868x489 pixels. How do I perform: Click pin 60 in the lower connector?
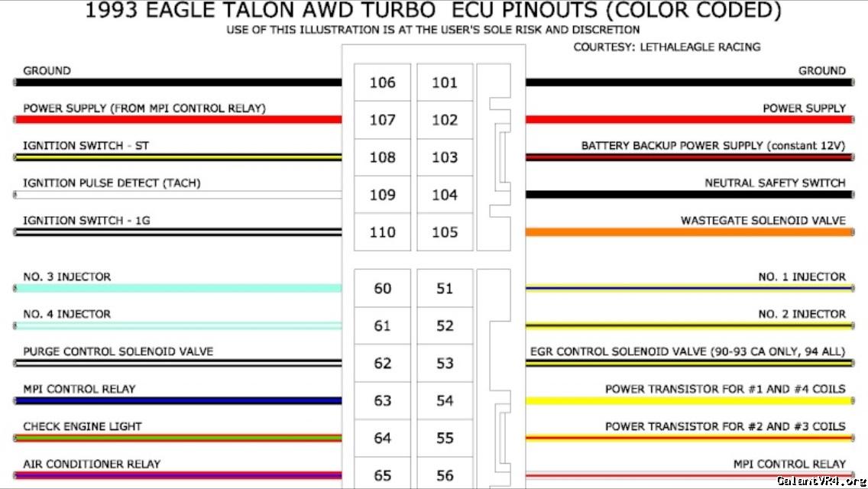tap(382, 289)
